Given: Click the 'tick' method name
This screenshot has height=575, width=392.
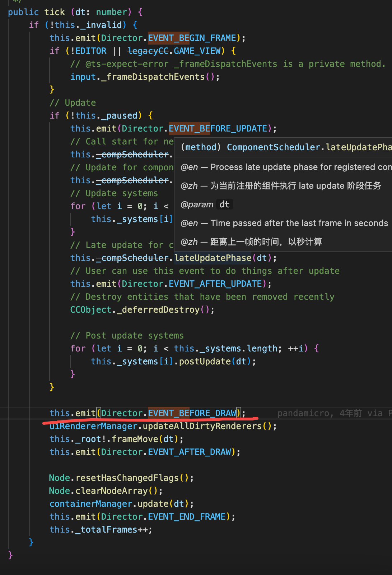Looking at the screenshot, I should (x=55, y=12).
